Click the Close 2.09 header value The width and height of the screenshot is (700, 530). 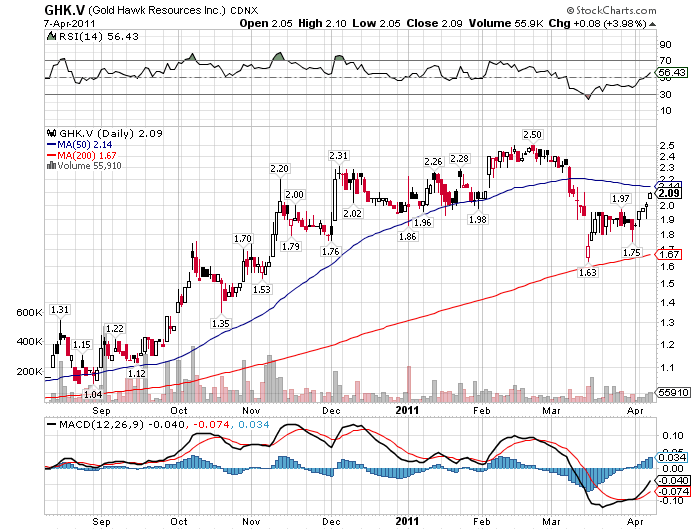[x=434, y=24]
